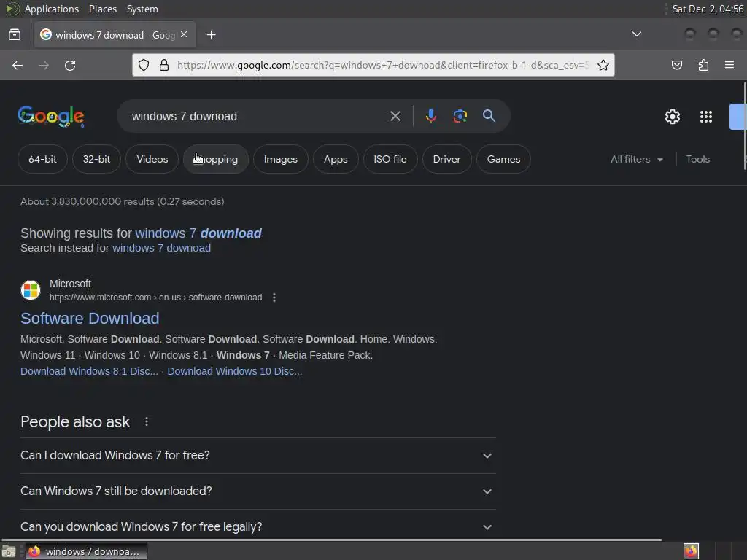Select the ISO file filter chip
This screenshot has width=747, height=560.
pos(390,159)
